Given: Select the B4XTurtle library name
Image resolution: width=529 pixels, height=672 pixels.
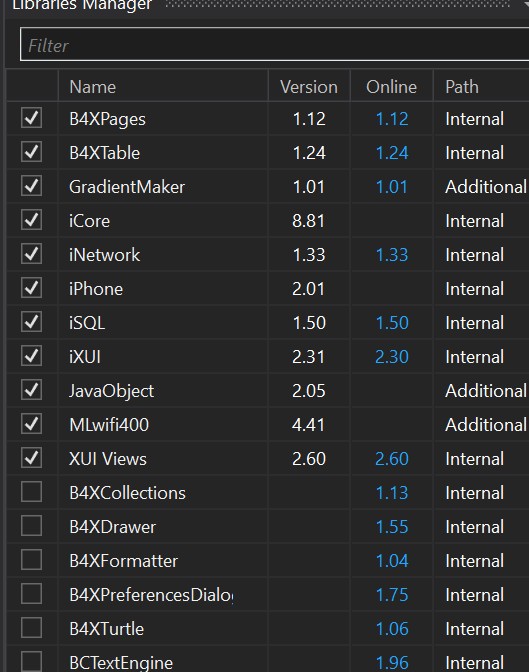Looking at the screenshot, I should [106, 629].
